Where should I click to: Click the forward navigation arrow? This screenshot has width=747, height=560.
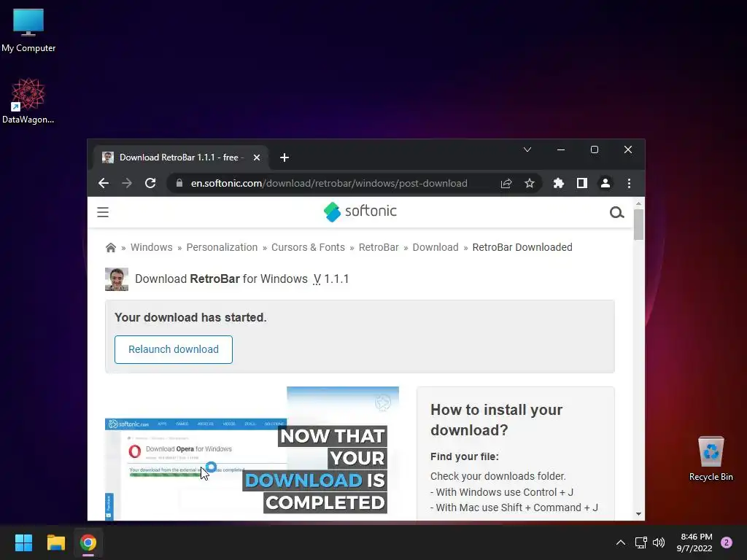(127, 183)
